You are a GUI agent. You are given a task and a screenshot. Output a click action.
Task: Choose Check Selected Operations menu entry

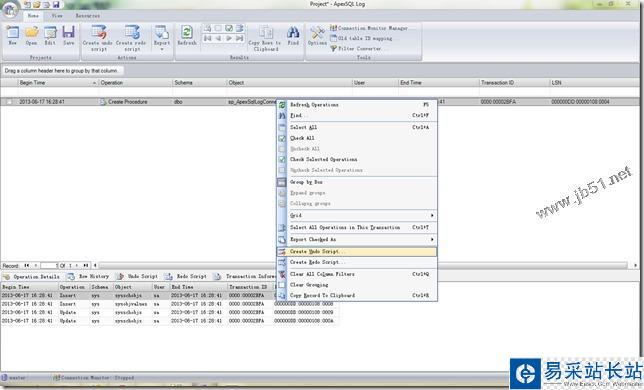(357, 159)
